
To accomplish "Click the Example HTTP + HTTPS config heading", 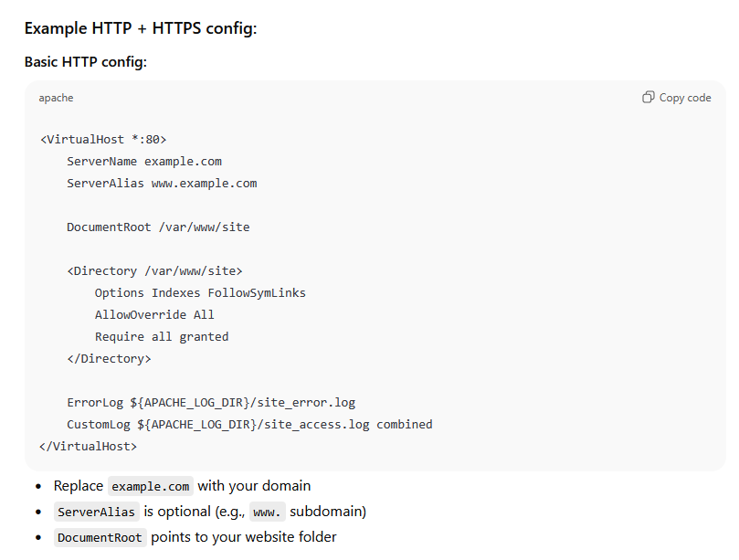I will coord(141,28).
